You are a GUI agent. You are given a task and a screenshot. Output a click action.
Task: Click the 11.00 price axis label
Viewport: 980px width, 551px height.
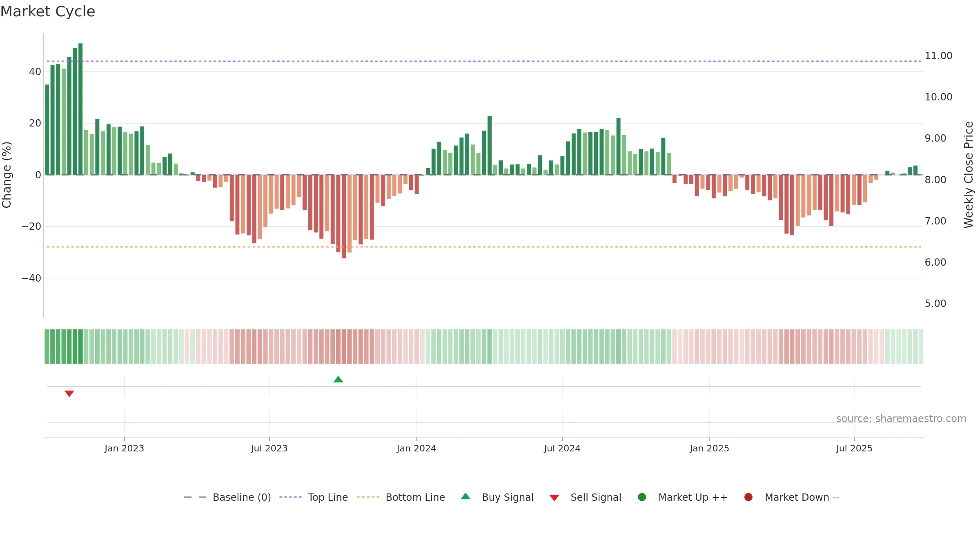[938, 56]
